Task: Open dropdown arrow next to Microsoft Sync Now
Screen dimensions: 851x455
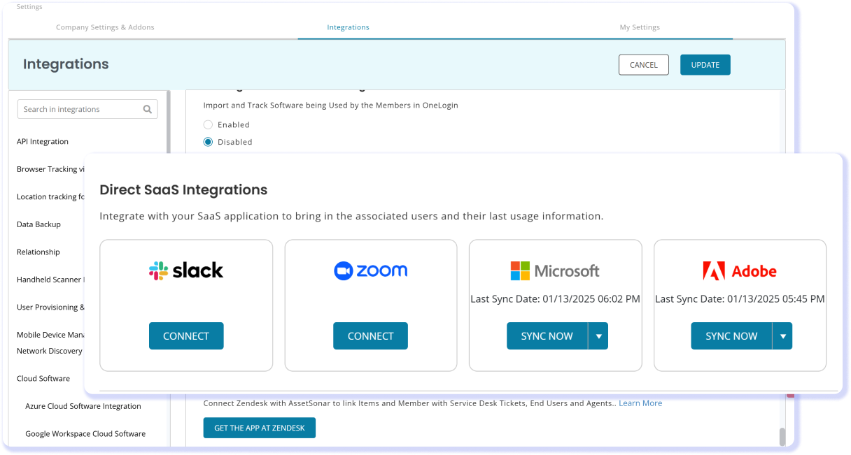Action: (598, 336)
